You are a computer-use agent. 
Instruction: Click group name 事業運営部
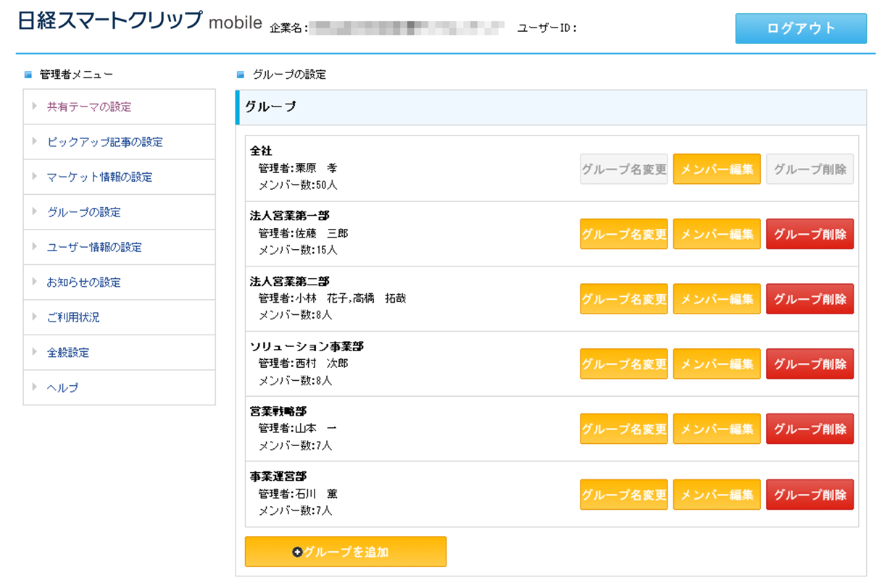click(x=278, y=476)
